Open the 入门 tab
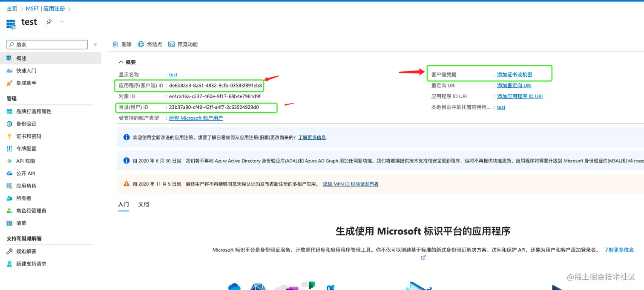The height and width of the screenshot is (290, 644). pos(124,204)
